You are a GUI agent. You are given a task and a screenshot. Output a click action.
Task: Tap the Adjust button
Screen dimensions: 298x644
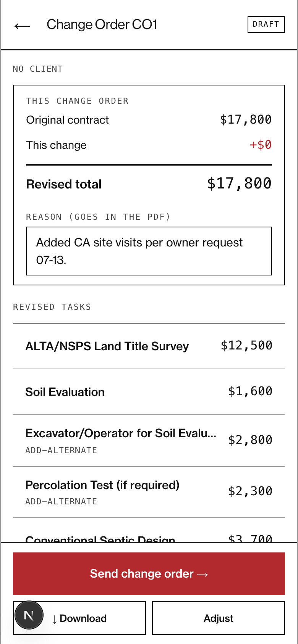219,618
